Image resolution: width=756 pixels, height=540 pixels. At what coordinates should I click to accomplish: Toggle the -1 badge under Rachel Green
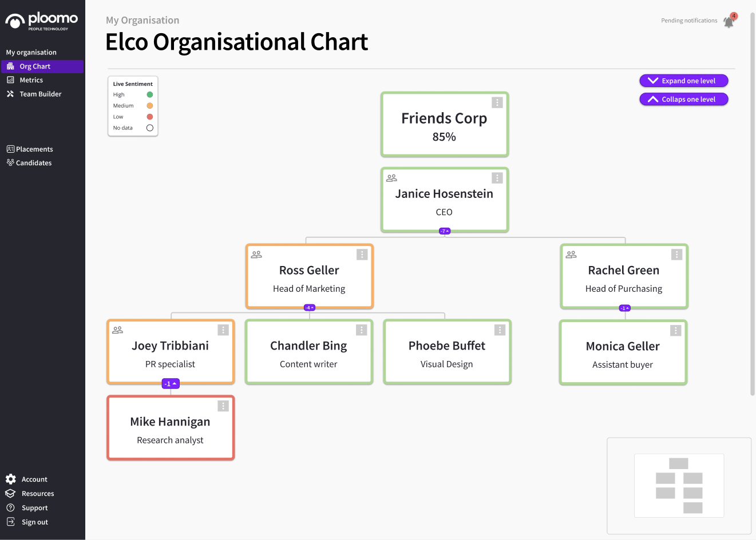point(623,308)
